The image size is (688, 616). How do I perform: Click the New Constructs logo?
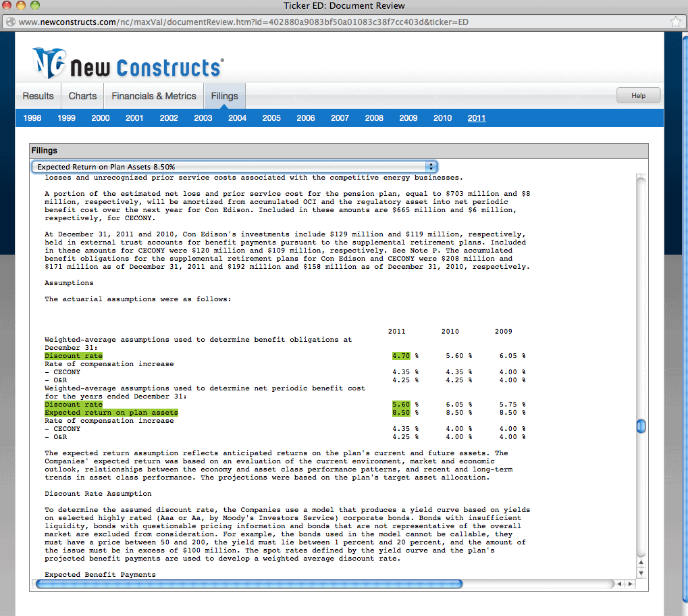pos(128,63)
